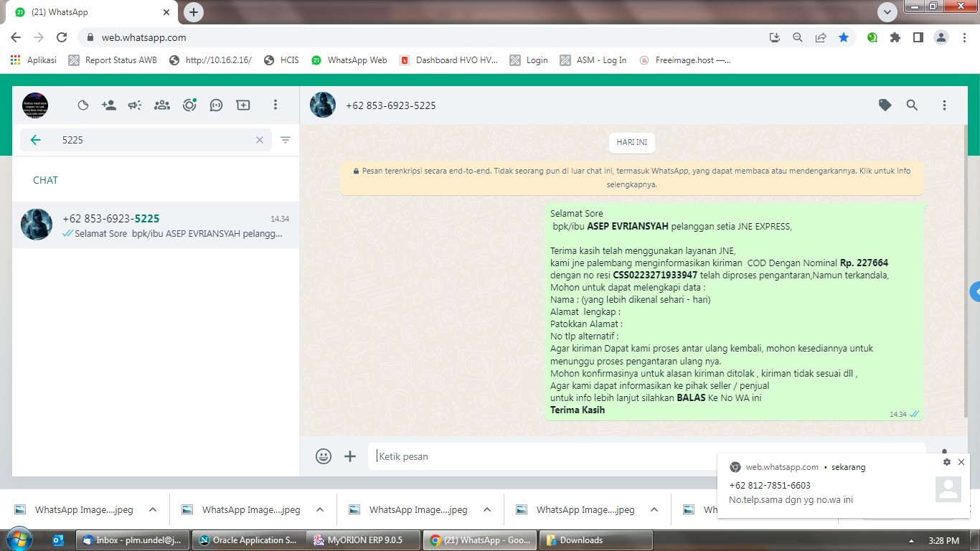Click the share page icon

(x=820, y=37)
